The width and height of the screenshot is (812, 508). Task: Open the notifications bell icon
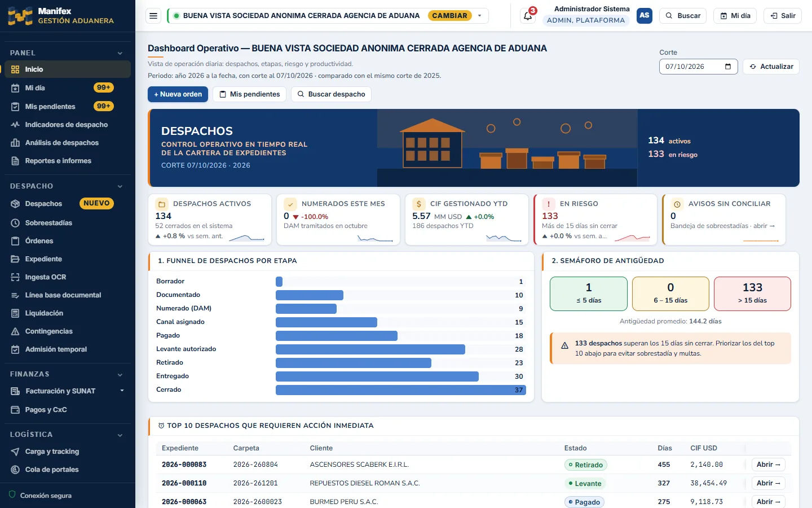point(528,16)
